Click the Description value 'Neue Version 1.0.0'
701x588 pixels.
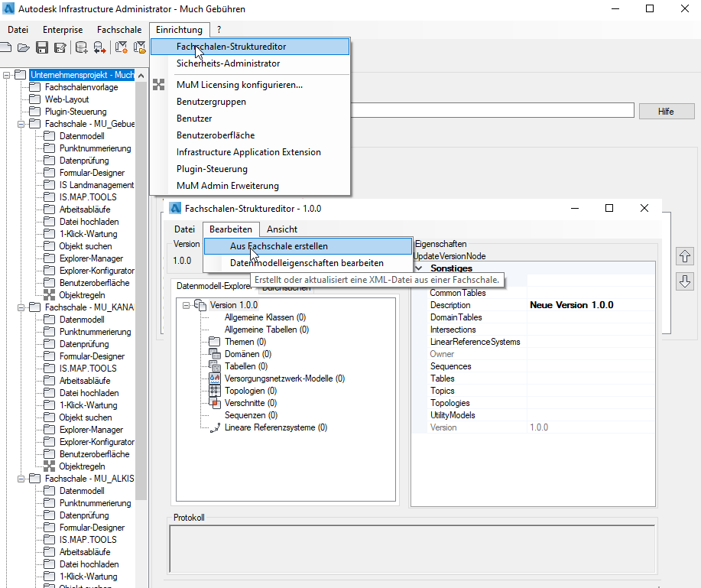tap(571, 305)
